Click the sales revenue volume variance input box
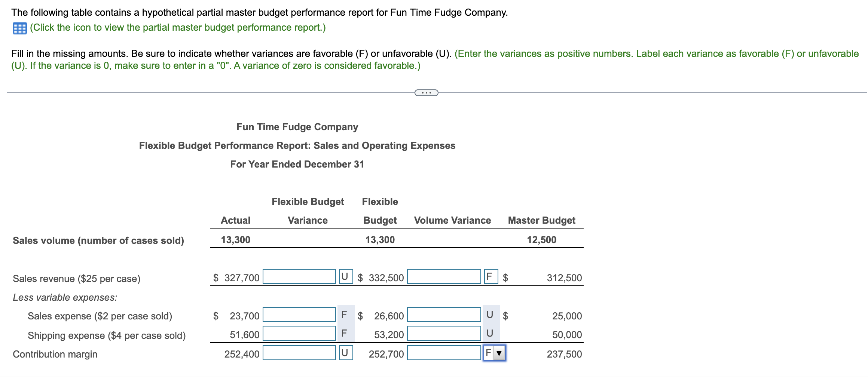 444,277
